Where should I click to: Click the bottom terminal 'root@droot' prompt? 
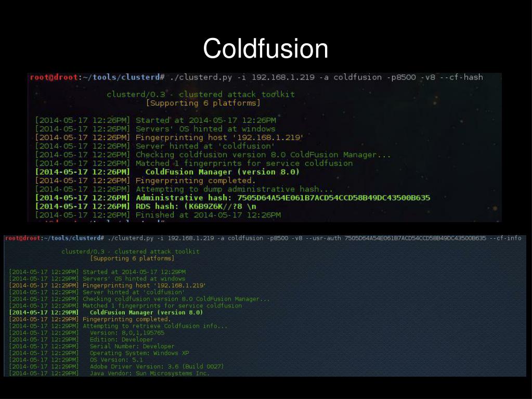click(x=22, y=238)
